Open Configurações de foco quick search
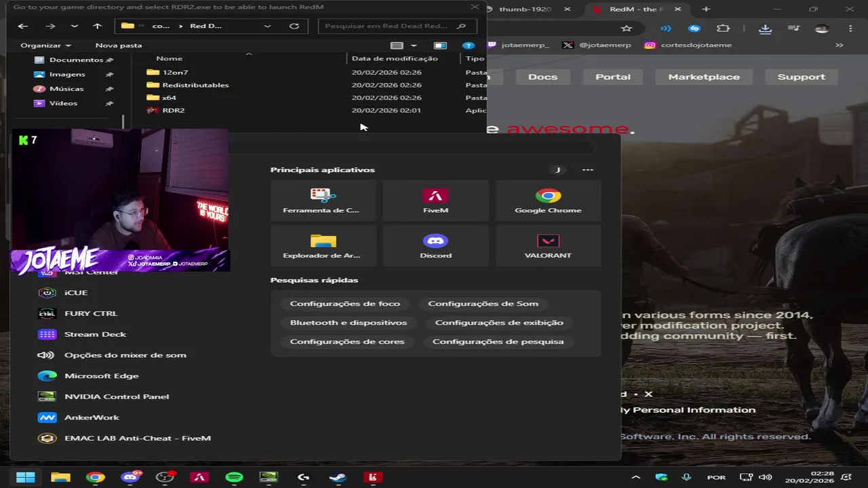The width and height of the screenshot is (868, 488). tap(344, 304)
